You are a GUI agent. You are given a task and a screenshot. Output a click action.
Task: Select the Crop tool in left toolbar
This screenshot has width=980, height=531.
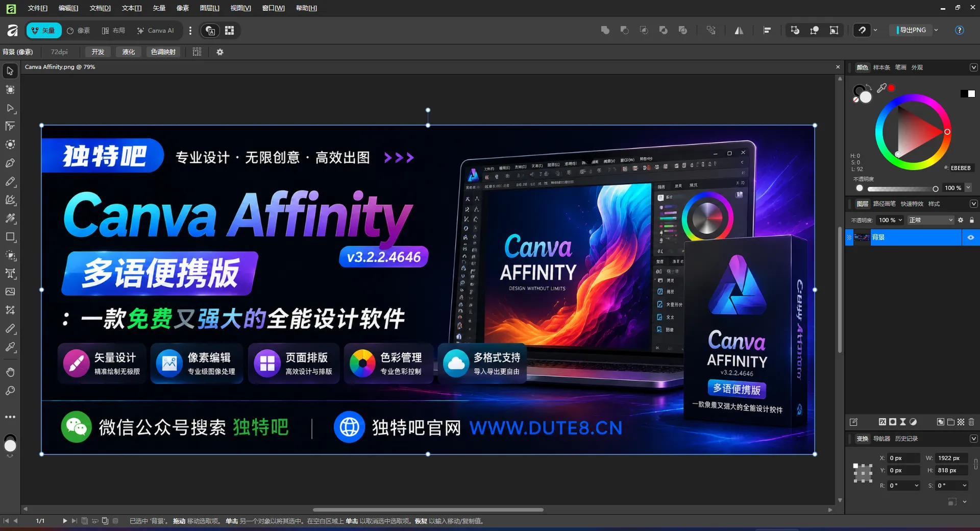coord(10,310)
